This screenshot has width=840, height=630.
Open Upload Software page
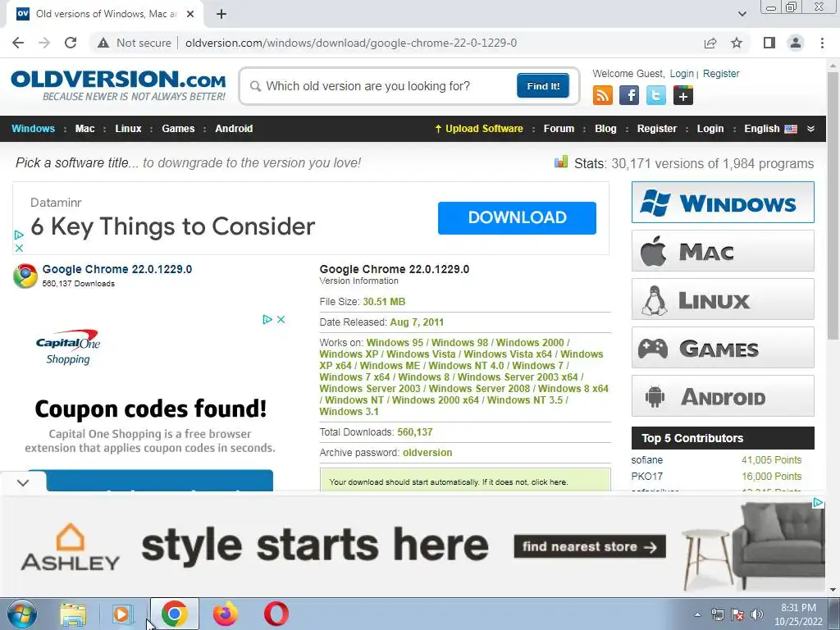479,129
